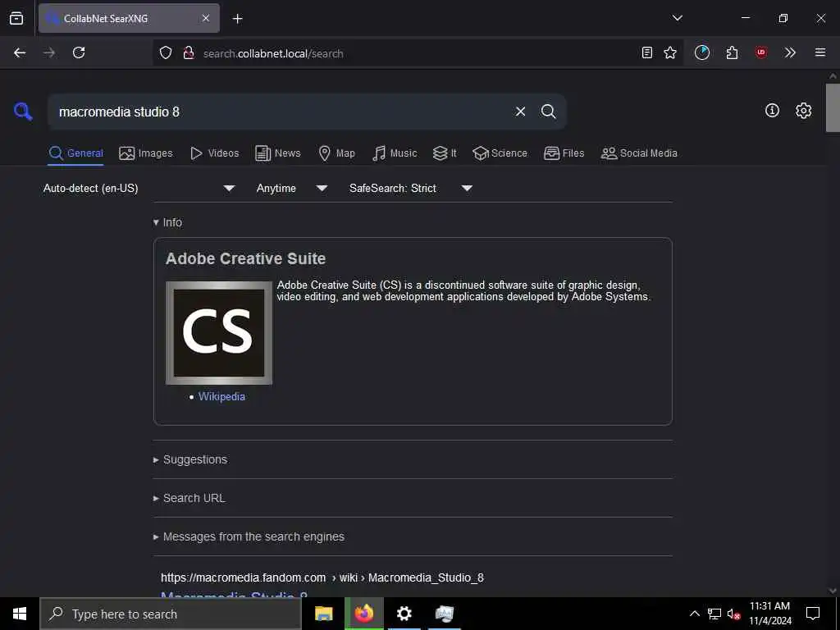Expand the Suggestions section
840x630 pixels.
[190, 459]
